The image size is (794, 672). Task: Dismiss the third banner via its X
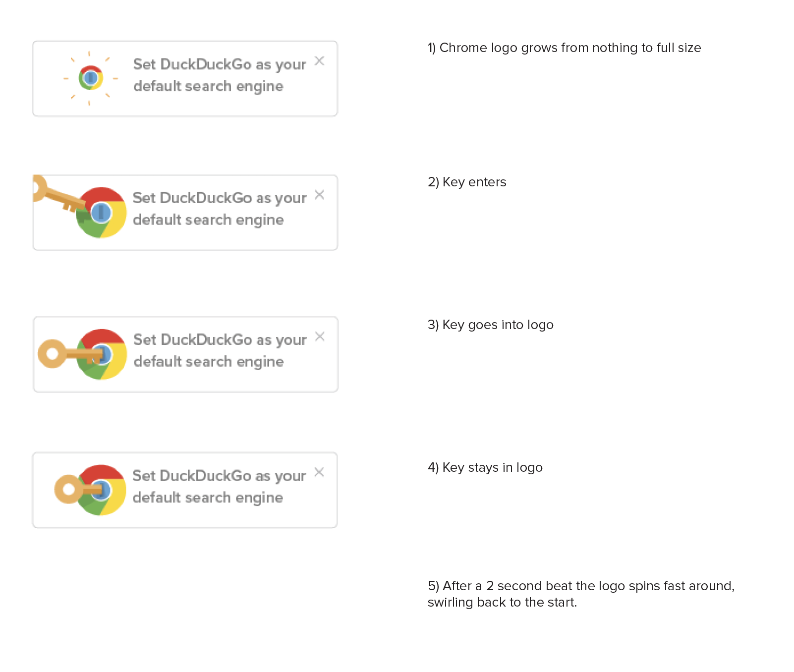[320, 336]
